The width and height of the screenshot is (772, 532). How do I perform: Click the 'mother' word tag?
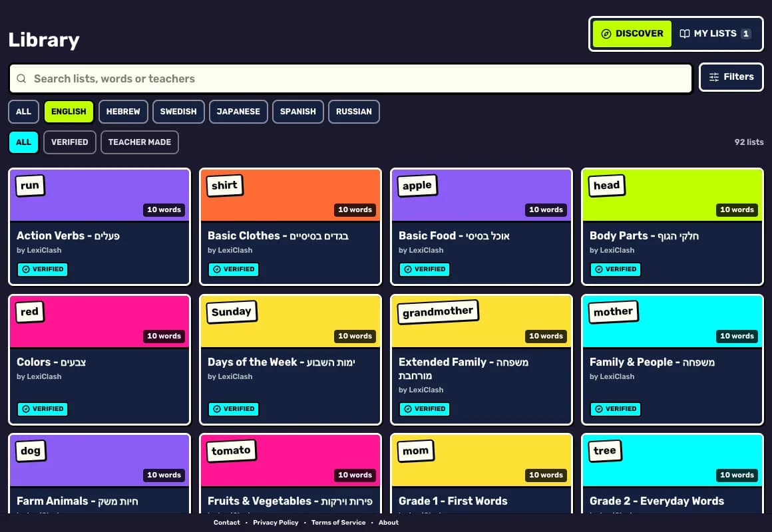(614, 312)
